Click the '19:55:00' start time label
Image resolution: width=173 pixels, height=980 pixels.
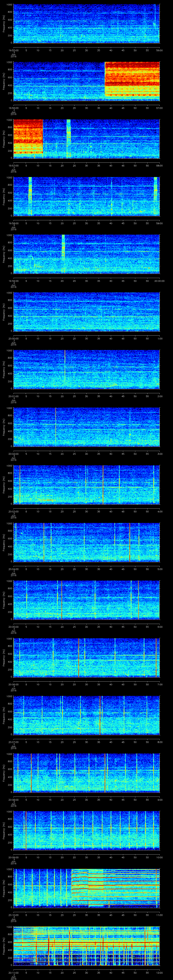14,50
